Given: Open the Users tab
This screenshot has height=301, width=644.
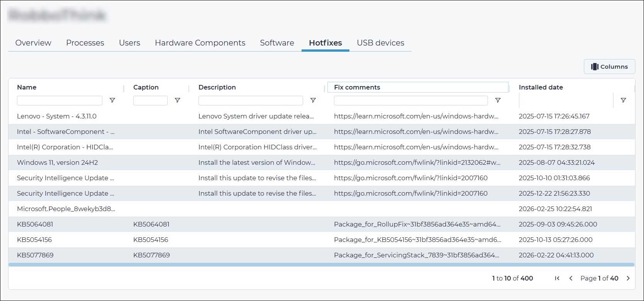Looking at the screenshot, I should (x=129, y=43).
